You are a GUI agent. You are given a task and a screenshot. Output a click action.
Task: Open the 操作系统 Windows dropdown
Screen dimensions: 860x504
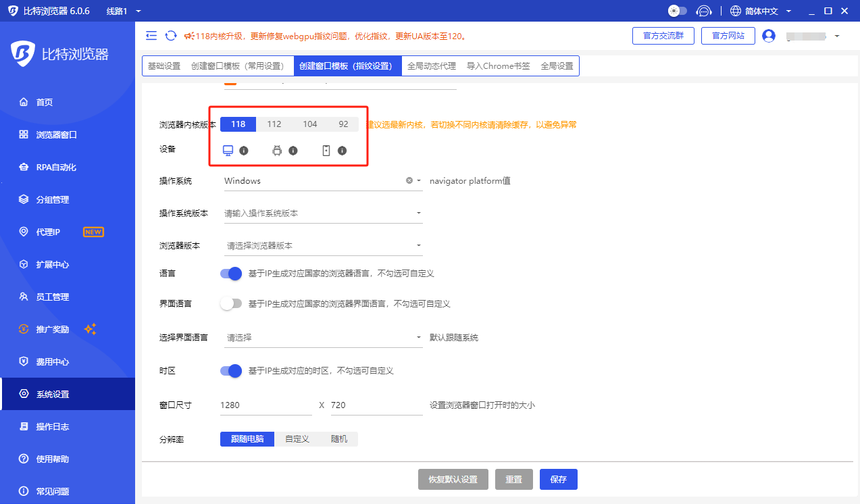tap(323, 181)
